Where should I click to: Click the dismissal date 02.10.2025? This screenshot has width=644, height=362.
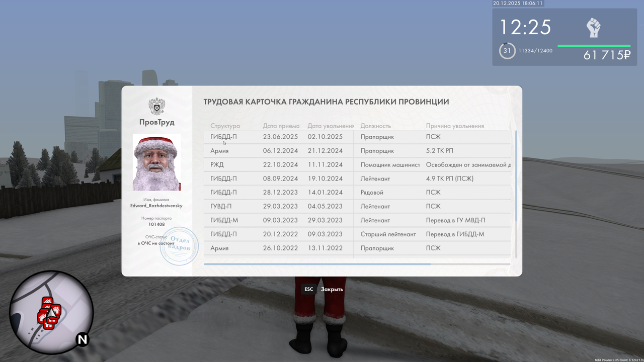(x=325, y=137)
